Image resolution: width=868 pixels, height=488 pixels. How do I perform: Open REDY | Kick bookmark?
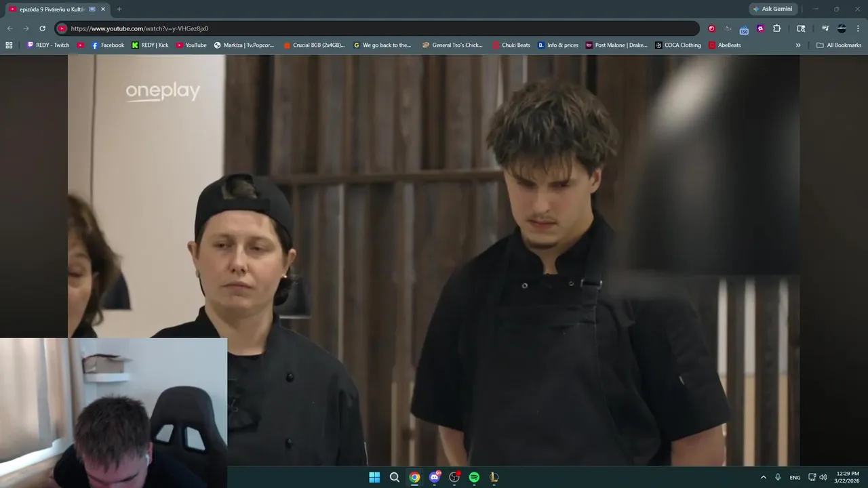click(150, 45)
